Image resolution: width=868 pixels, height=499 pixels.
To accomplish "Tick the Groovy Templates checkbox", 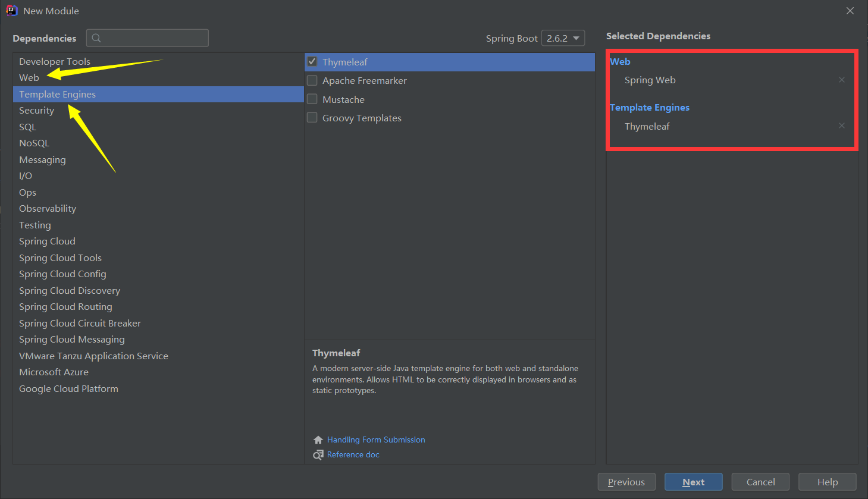I will [312, 118].
